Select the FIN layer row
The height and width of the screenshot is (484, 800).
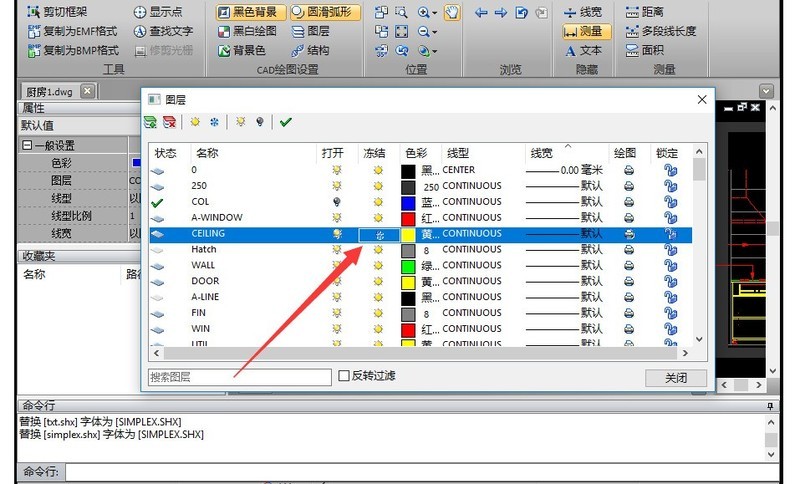coord(421,313)
